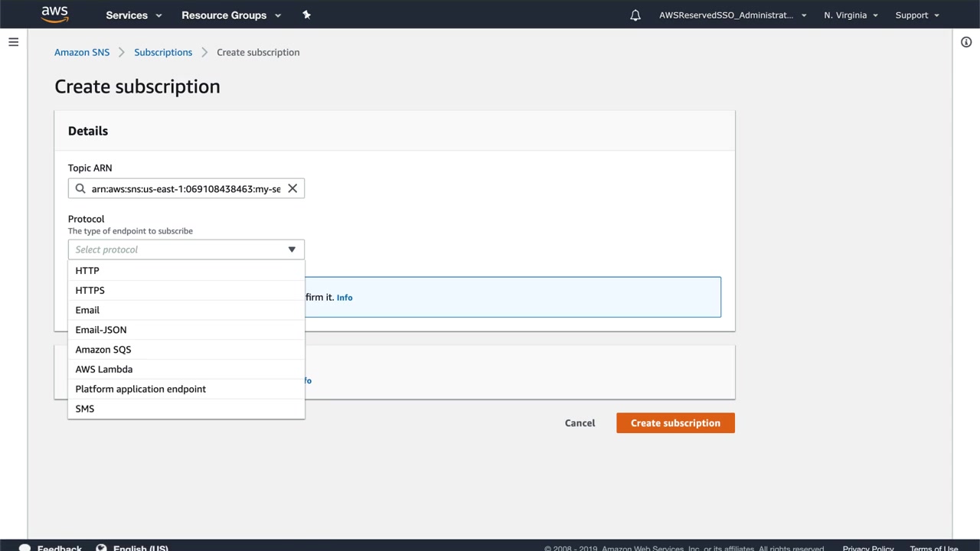Open the Resource Groups dropdown
The width and height of the screenshot is (980, 551).
(231, 15)
